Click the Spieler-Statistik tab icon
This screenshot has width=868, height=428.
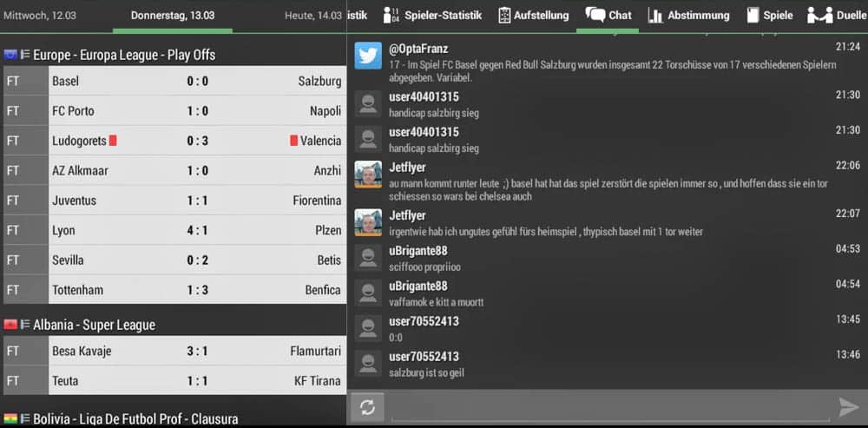tap(391, 16)
